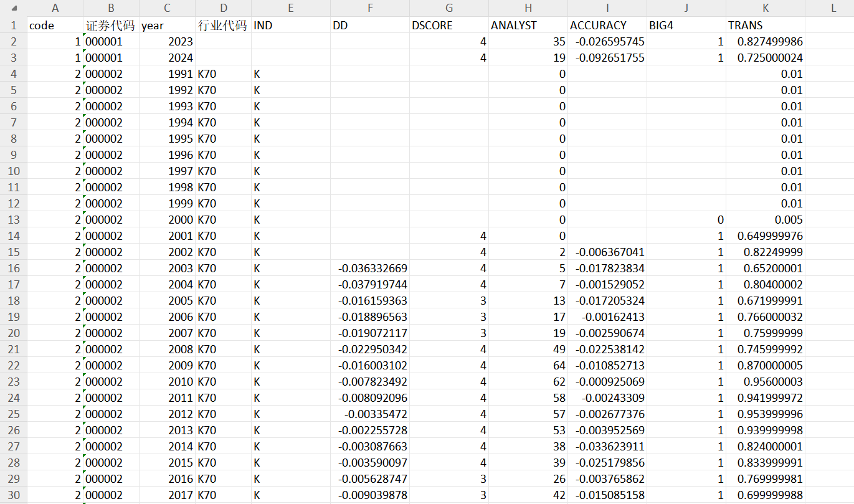Select column A by its header
This screenshot has height=504, width=854.
pyautogui.click(x=55, y=8)
